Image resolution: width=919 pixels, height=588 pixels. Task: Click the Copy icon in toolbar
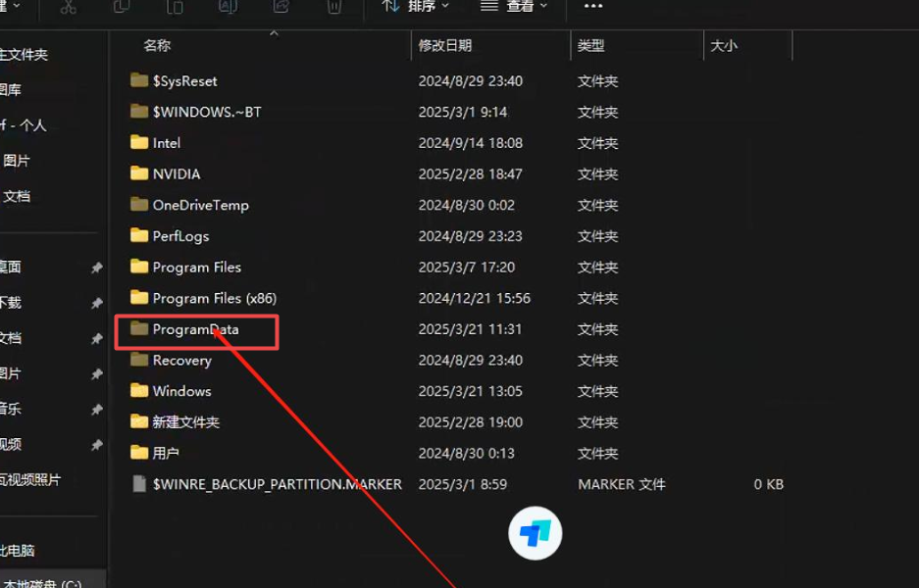[122, 6]
